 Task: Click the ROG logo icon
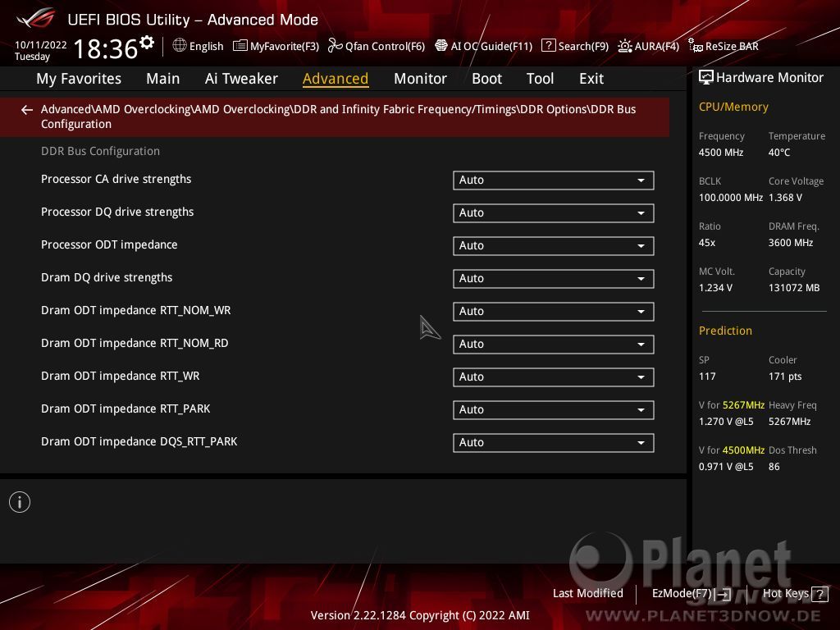36,18
